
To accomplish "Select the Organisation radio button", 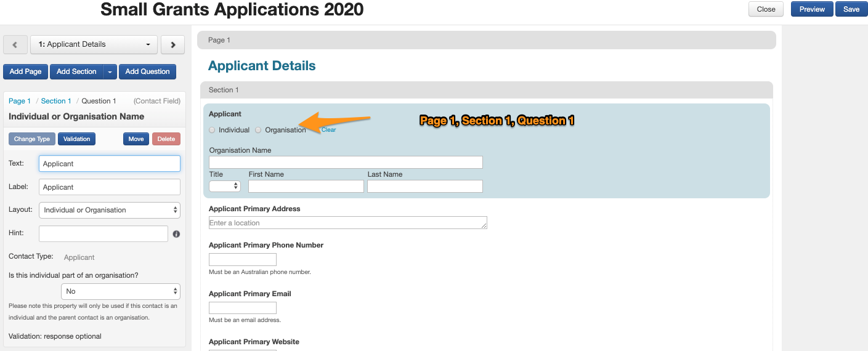I will coord(259,130).
